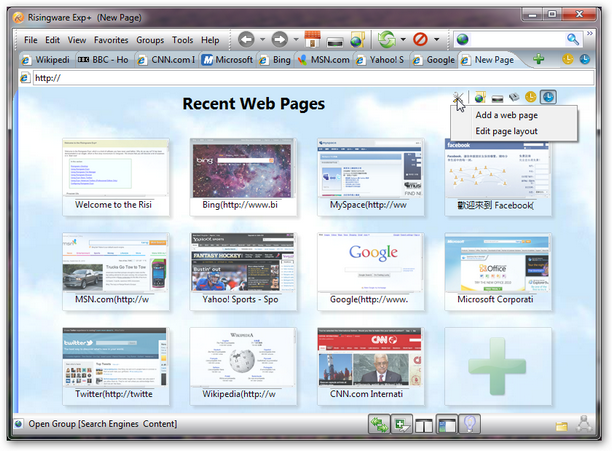The width and height of the screenshot is (612, 451).
Task: Click the scissors tools icon on the page
Action: point(458,97)
